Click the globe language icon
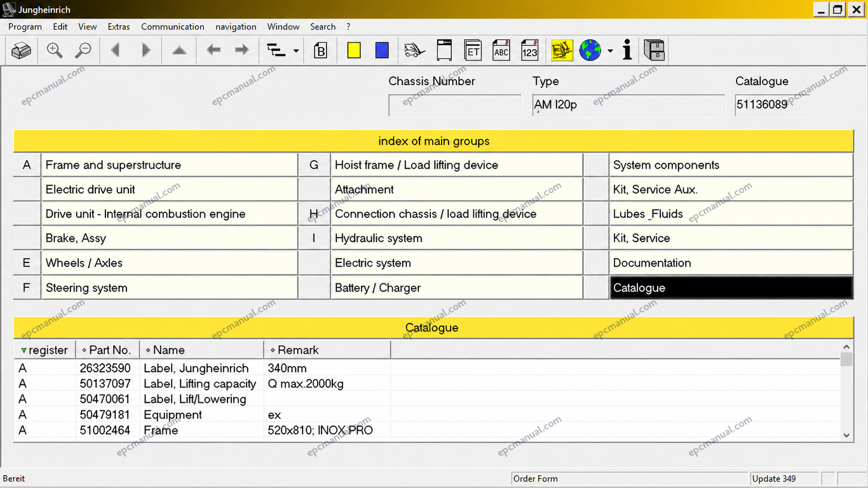868x488 pixels. click(590, 50)
